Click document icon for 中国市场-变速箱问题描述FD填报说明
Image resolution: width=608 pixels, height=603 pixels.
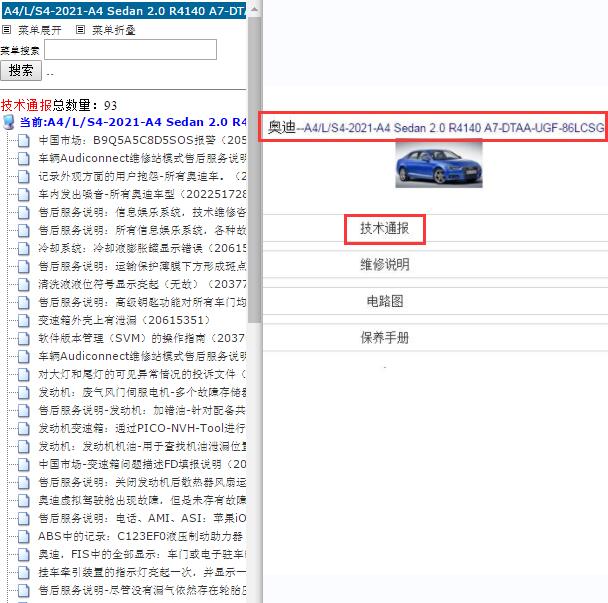24,465
